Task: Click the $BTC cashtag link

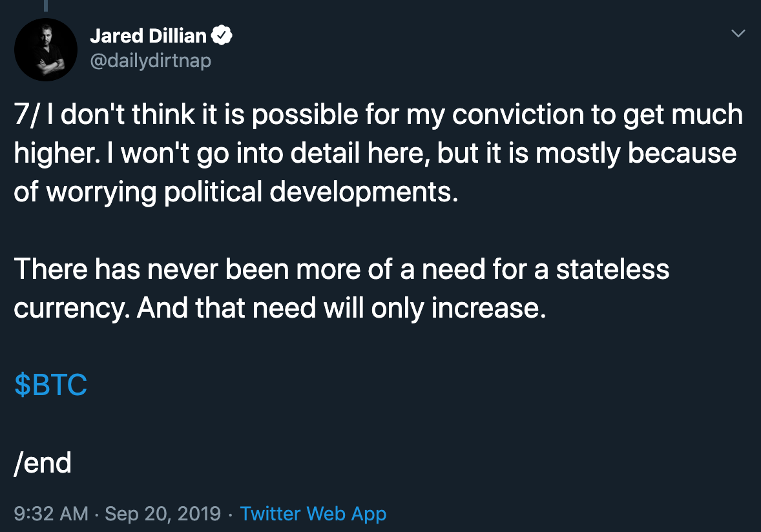Action: [50, 385]
